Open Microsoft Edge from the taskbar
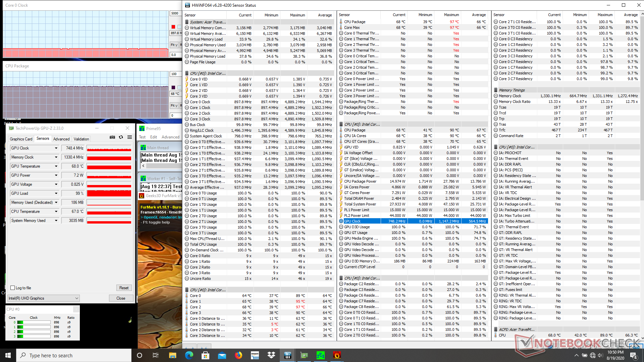This screenshot has height=362, width=644. (x=189, y=355)
